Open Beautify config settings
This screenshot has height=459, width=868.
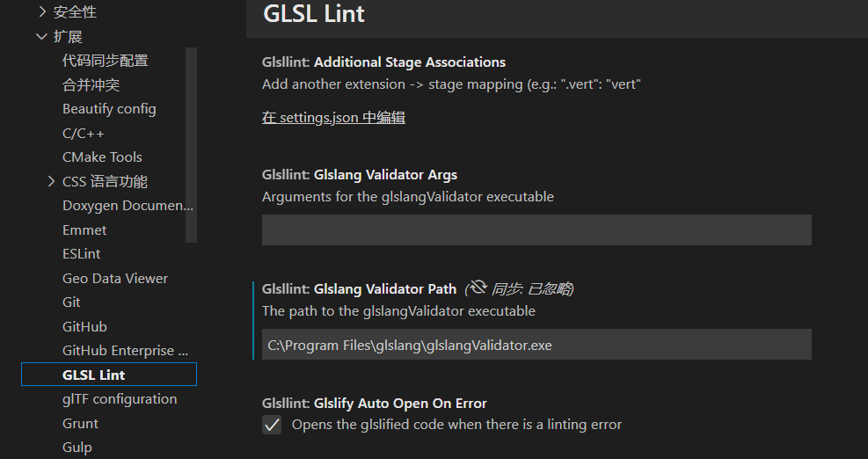coord(109,109)
